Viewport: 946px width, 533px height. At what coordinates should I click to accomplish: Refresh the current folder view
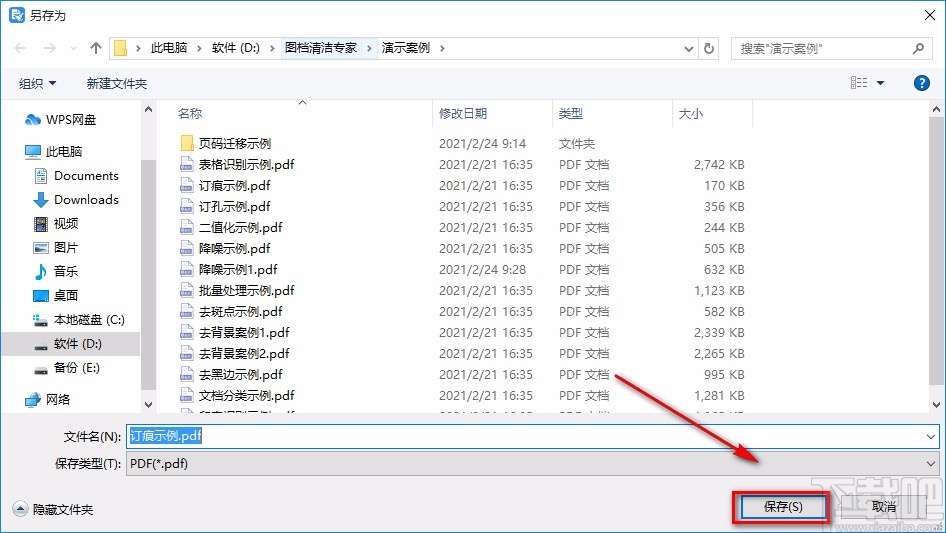710,48
